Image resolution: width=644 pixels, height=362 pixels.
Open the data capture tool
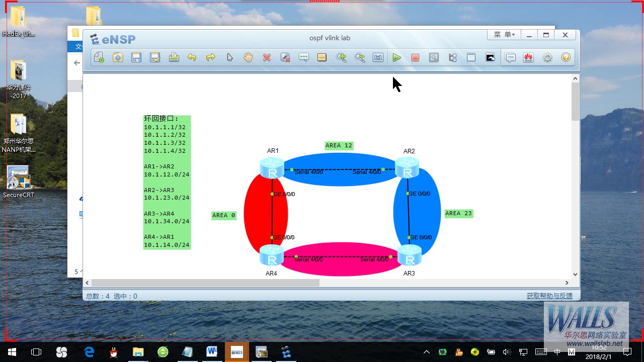click(x=434, y=58)
